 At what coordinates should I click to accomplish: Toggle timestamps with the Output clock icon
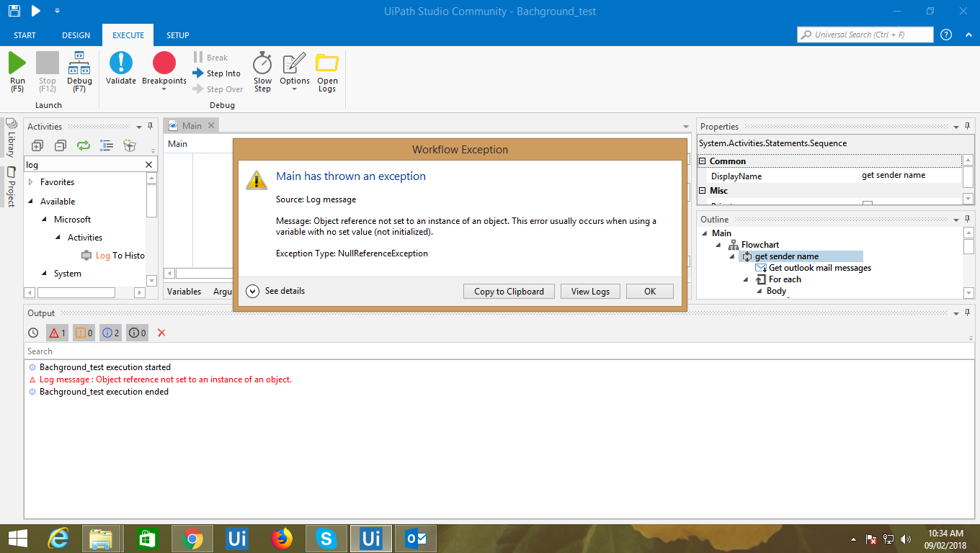(33, 333)
